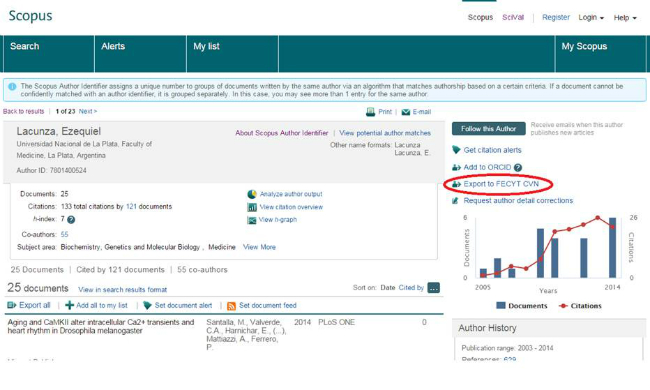Click the Set document feed link
This screenshot has width=650, height=390.
pos(268,305)
